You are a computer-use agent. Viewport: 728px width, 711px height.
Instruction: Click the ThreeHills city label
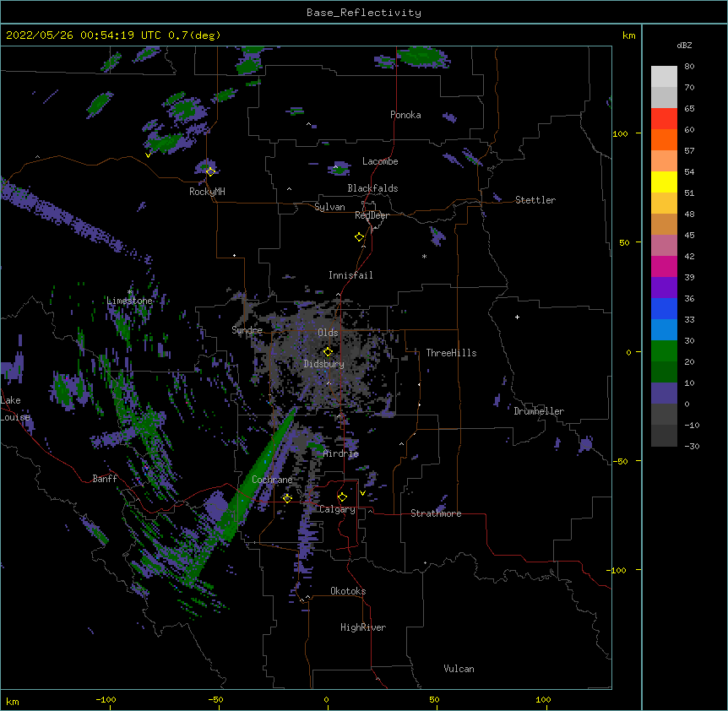click(451, 353)
